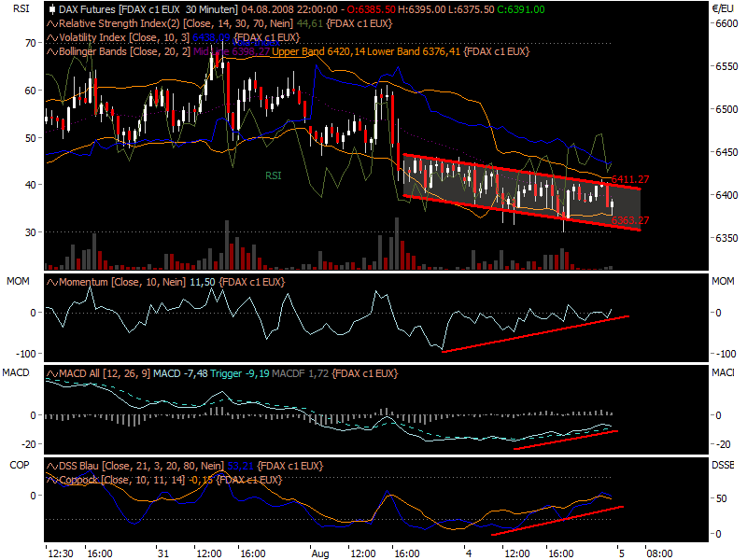Select the red trendline in the Momentum panel
Image resolution: width=747 pixels, height=560 pixels.
tap(535, 334)
